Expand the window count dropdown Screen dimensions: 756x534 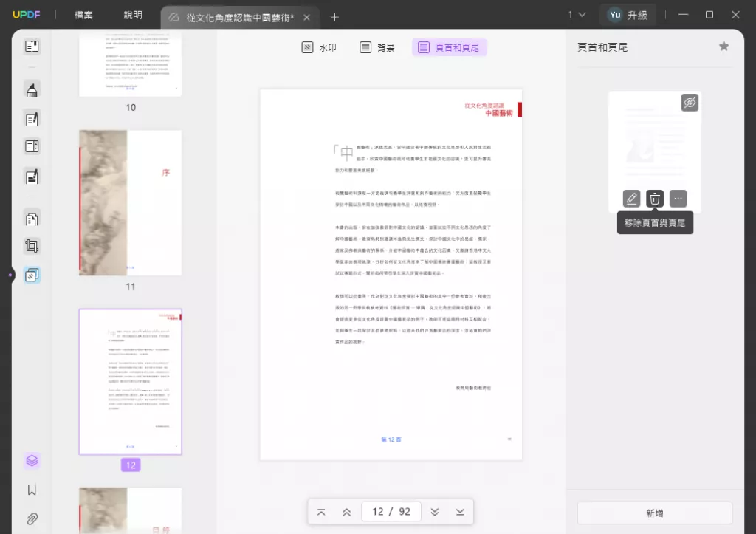tap(577, 15)
